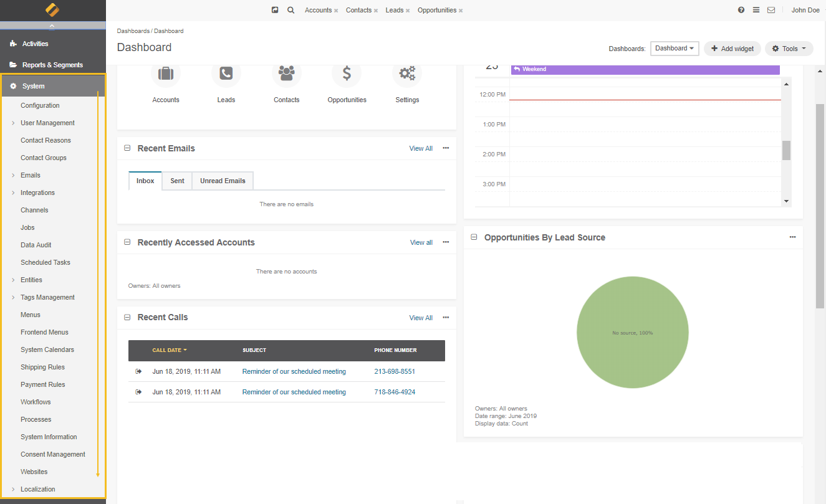
Task: Click the green No source pie slice
Action: tap(632, 333)
